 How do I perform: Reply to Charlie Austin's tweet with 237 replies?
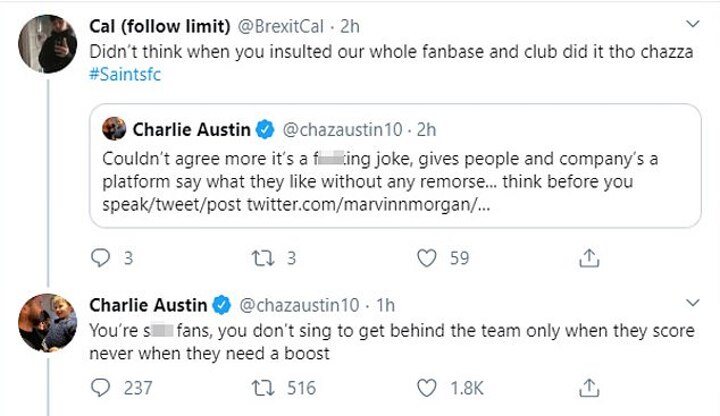point(102,387)
